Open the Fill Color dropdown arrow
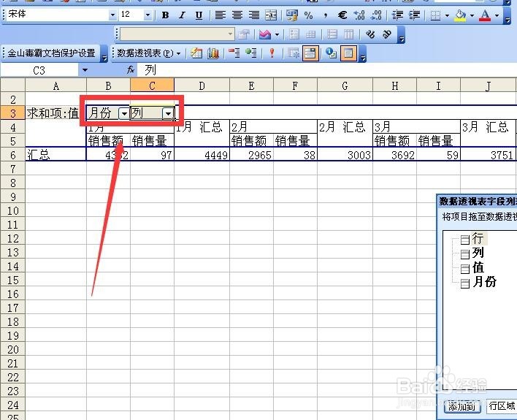 472,15
